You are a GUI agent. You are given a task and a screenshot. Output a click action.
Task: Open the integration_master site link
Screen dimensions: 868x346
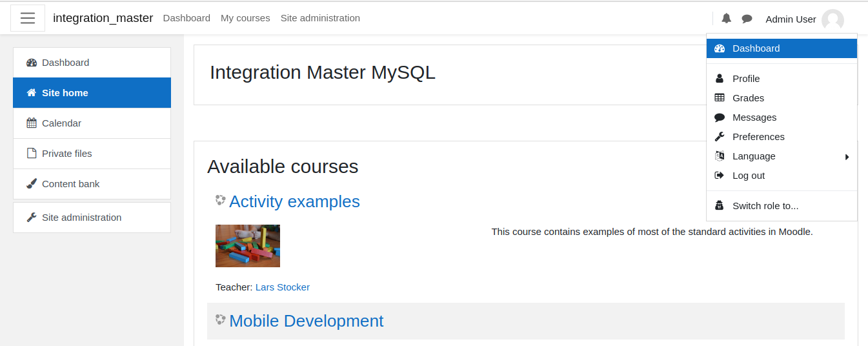[103, 18]
